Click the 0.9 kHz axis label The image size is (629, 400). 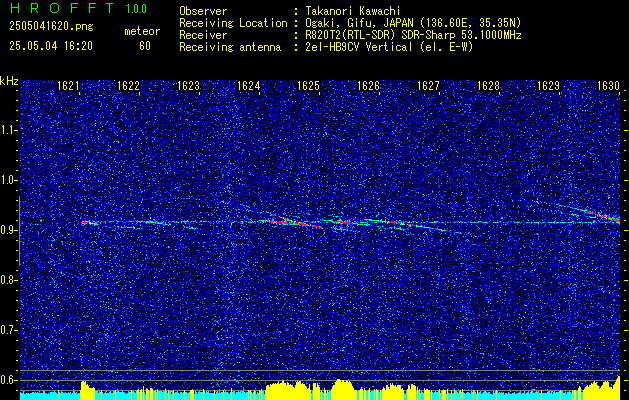(x=9, y=230)
